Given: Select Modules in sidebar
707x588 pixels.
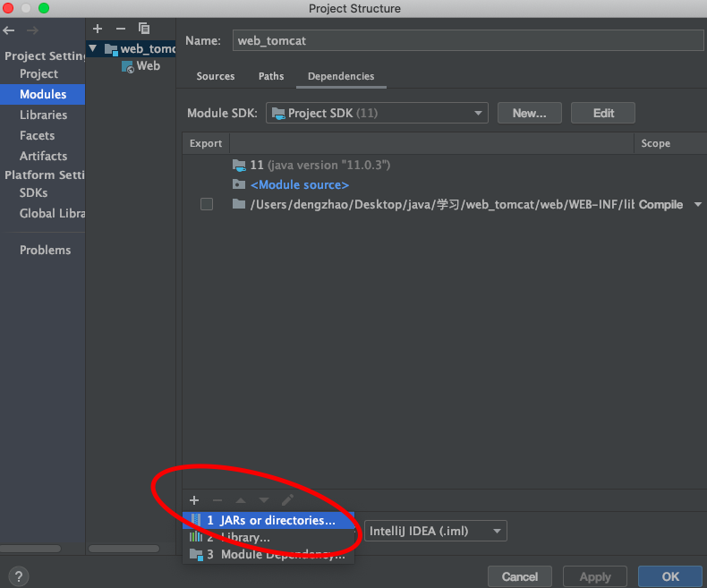Looking at the screenshot, I should click(x=42, y=94).
